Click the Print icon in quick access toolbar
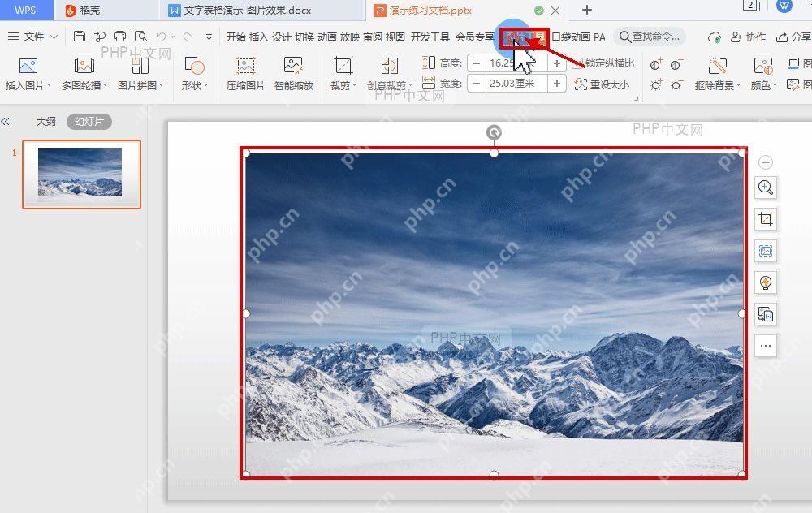812x513 pixels. 120,37
